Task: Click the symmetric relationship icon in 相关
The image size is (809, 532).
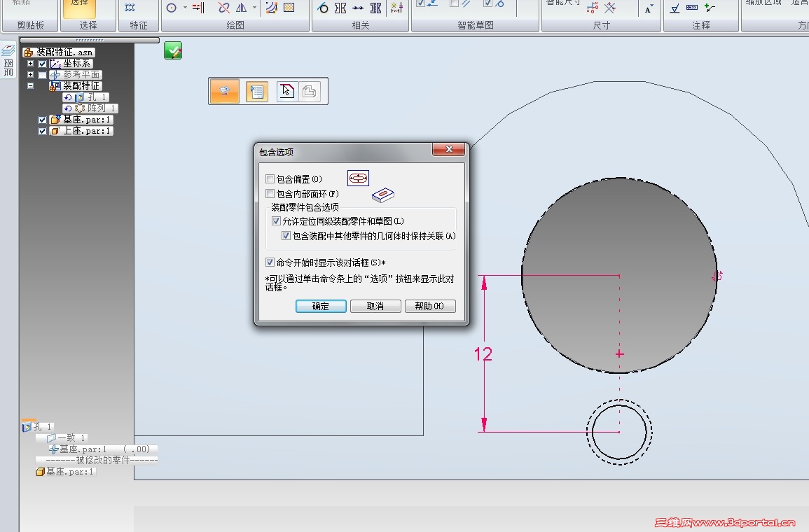Action: click(x=340, y=8)
